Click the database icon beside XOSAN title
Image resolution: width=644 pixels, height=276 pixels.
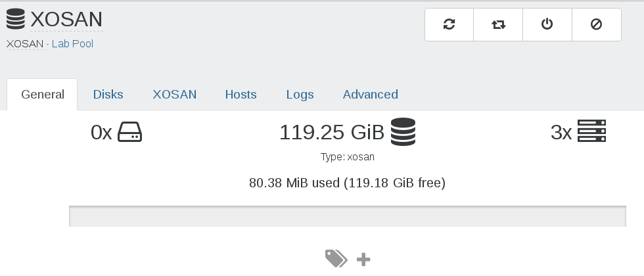pos(16,19)
